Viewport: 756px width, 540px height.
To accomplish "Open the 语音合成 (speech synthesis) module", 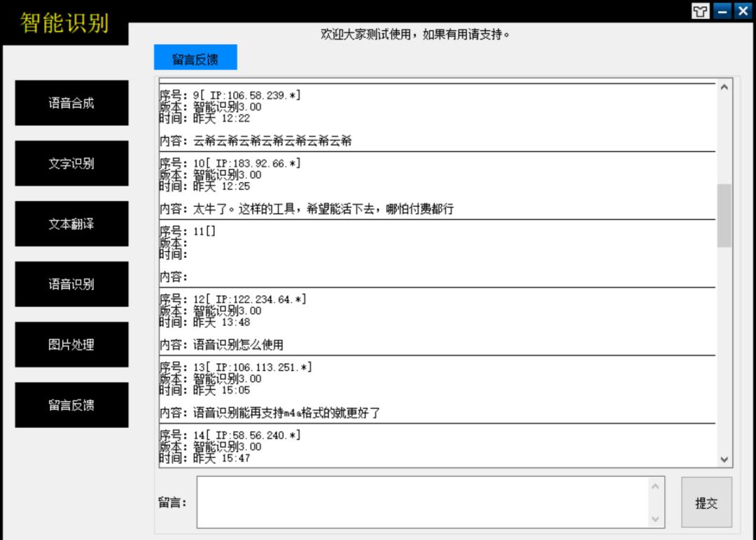I will click(71, 103).
